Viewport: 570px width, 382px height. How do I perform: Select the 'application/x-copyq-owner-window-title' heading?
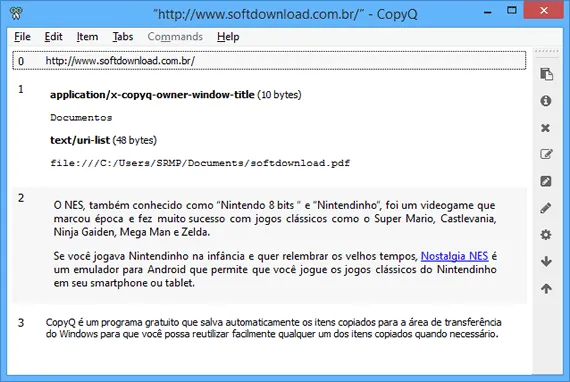point(152,95)
